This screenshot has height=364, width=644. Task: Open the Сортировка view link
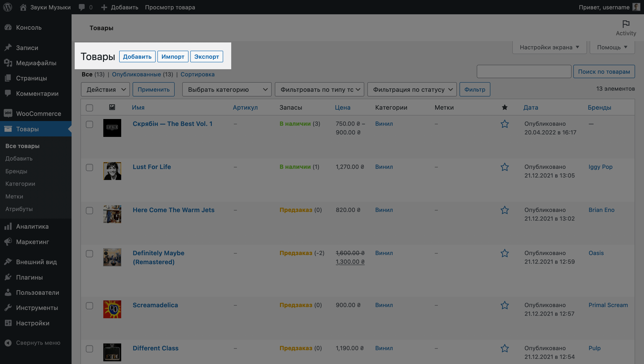coord(197,75)
